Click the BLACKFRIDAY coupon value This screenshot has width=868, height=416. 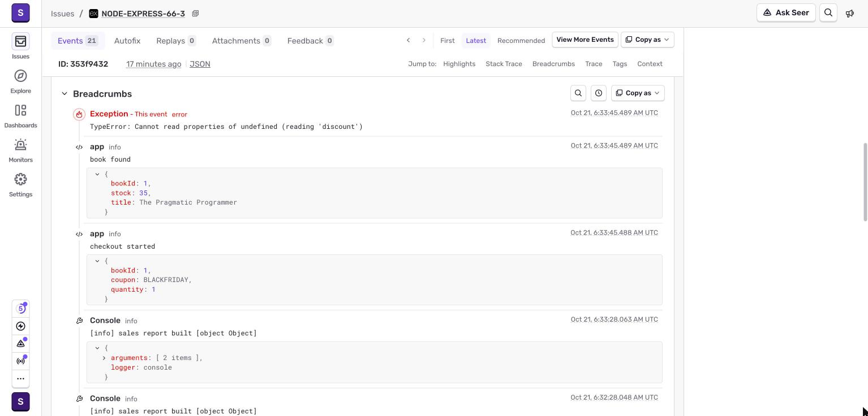[167, 280]
